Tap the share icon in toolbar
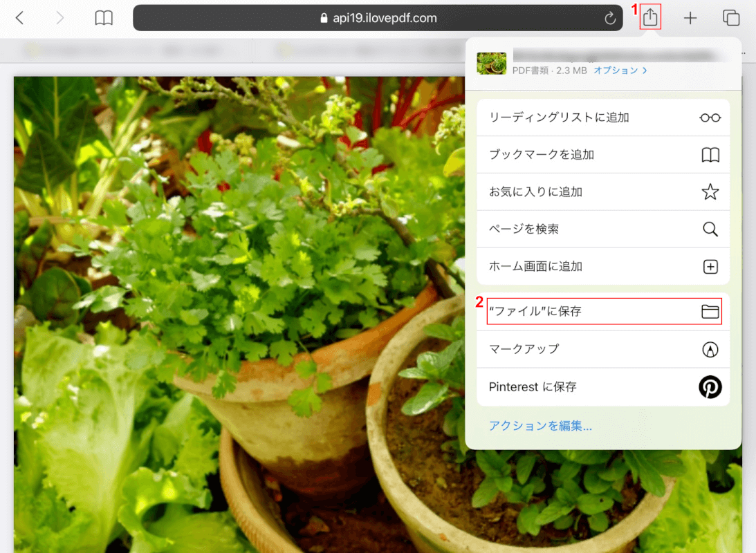This screenshot has width=756, height=553. pos(650,17)
